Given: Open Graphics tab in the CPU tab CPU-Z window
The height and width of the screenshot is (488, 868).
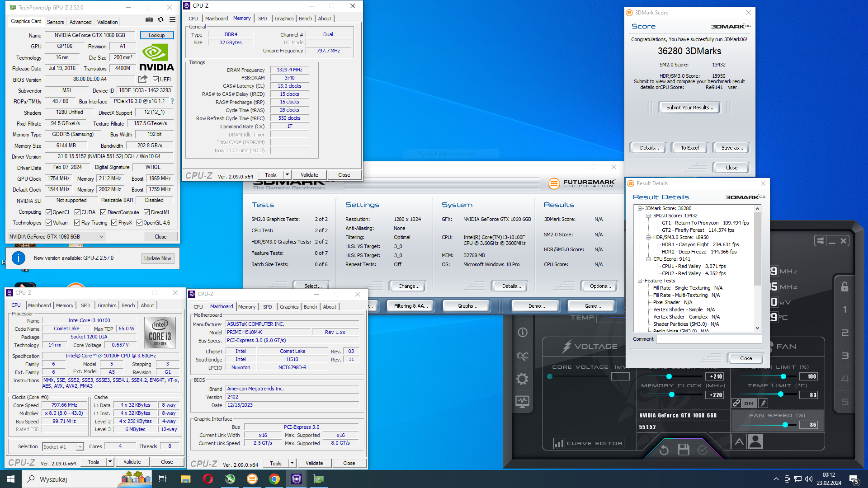Looking at the screenshot, I should 107,305.
